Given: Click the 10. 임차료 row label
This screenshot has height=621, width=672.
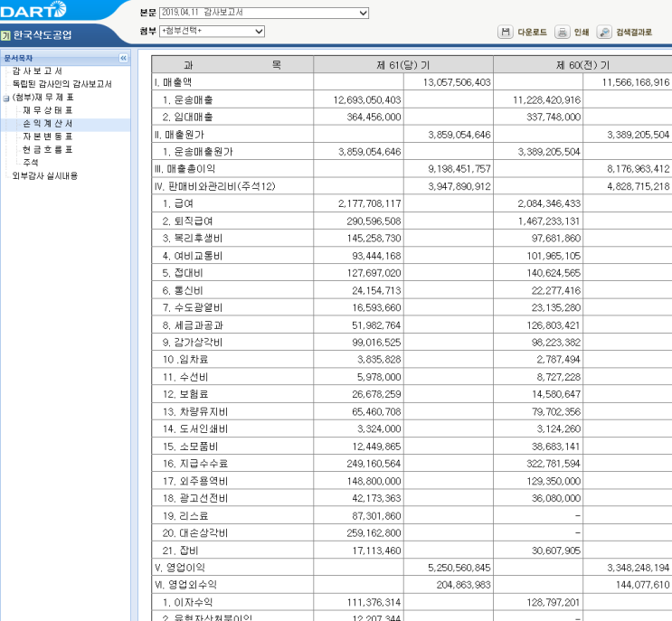Looking at the screenshot, I should click(x=185, y=360).
